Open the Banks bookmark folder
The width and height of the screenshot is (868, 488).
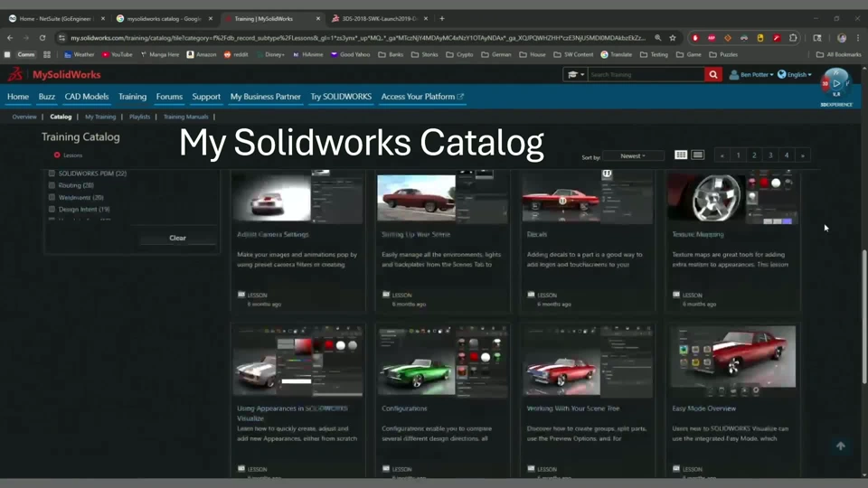pos(391,55)
